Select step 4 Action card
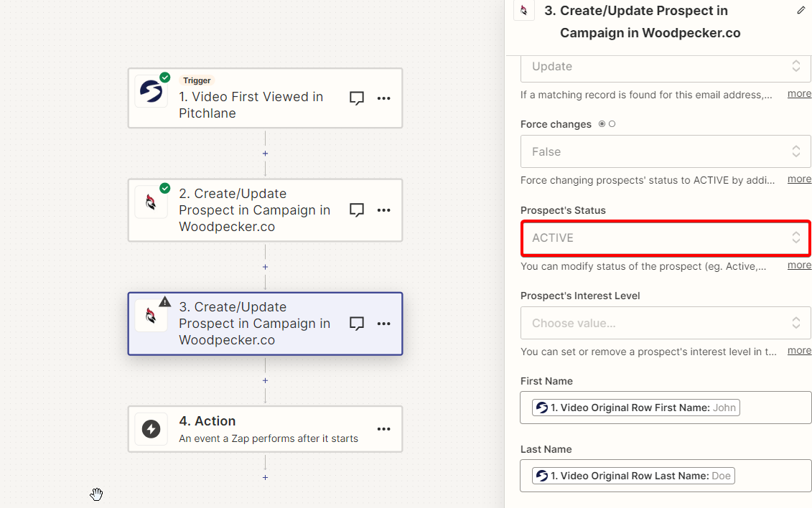 click(265, 429)
